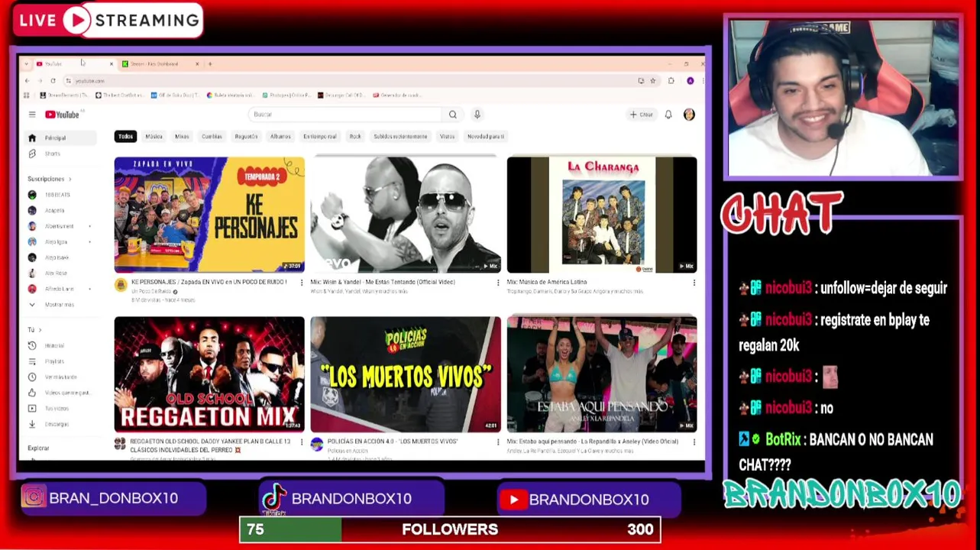Expand the Suscripciones section chevron
Screen dimensions: 980x550
(x=70, y=180)
